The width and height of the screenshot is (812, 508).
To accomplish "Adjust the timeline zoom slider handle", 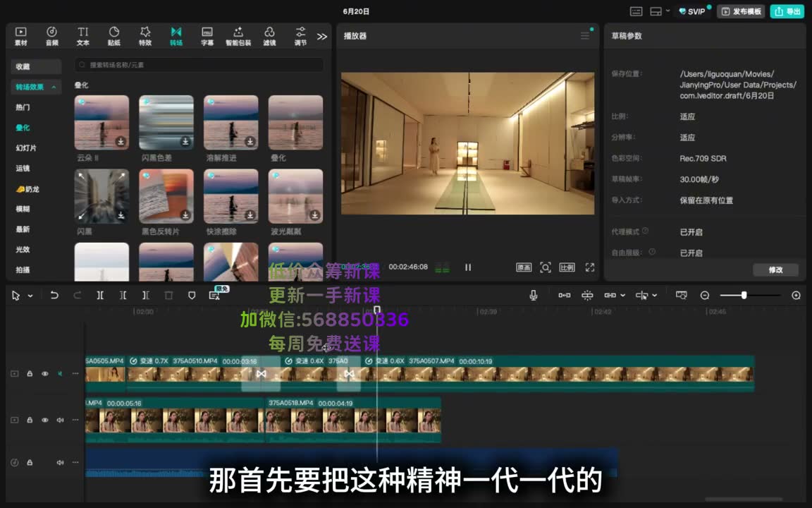I will (744, 295).
